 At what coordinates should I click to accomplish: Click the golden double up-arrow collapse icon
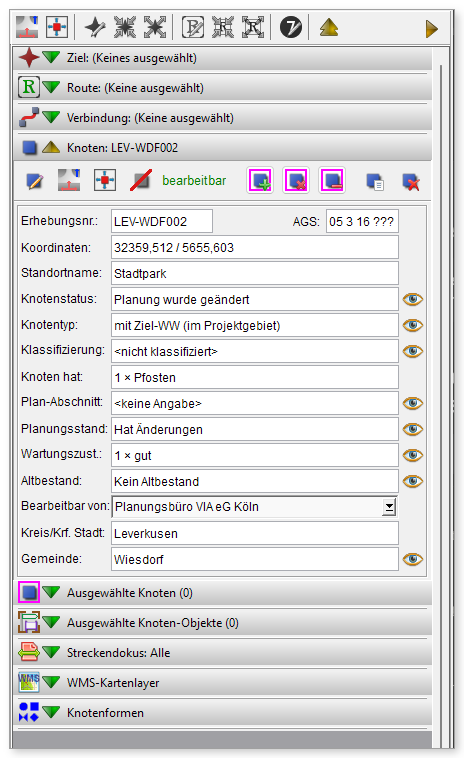click(x=329, y=27)
